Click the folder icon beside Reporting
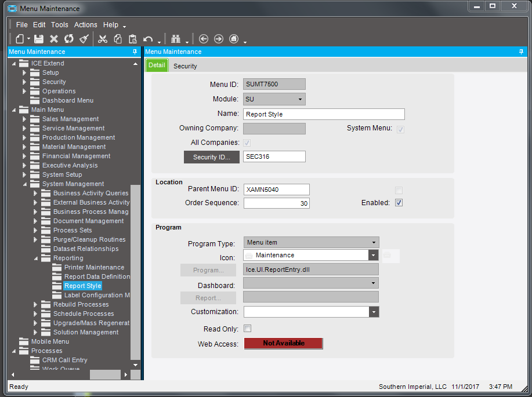This screenshot has height=397, width=532. pyautogui.click(x=46, y=258)
